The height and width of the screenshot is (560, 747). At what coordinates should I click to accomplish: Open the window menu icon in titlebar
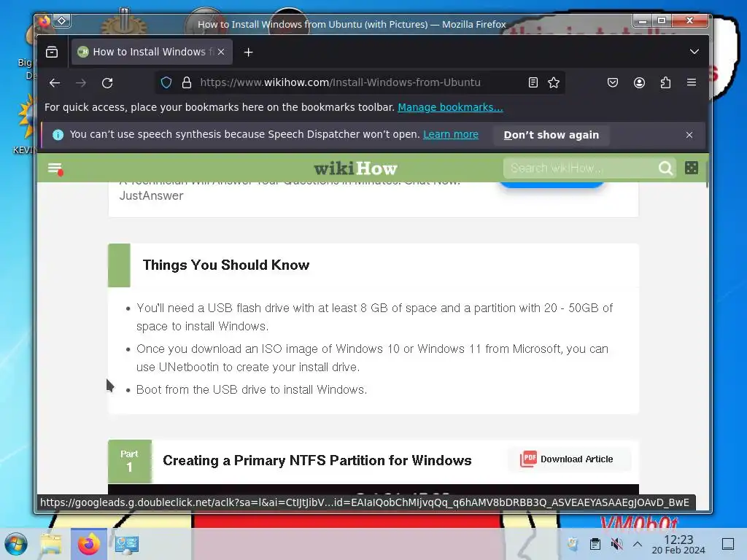pyautogui.click(x=44, y=21)
